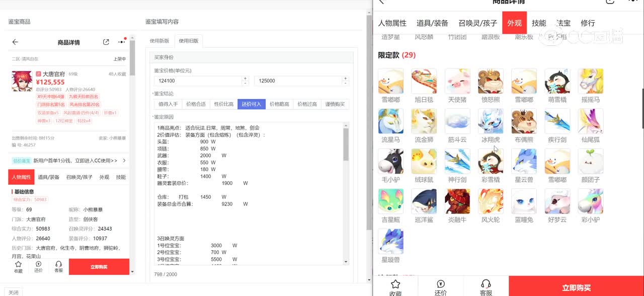Select the 冰翔虎 mount icon

pyautogui.click(x=491, y=121)
